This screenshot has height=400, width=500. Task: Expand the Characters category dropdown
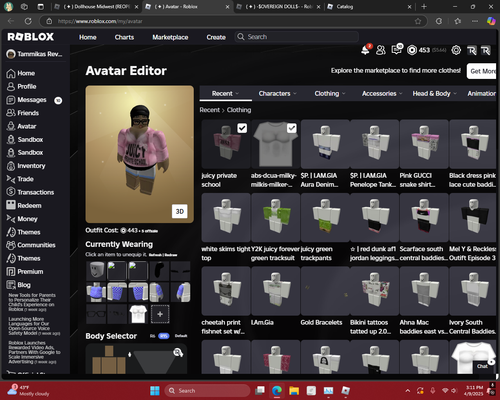pos(278,93)
